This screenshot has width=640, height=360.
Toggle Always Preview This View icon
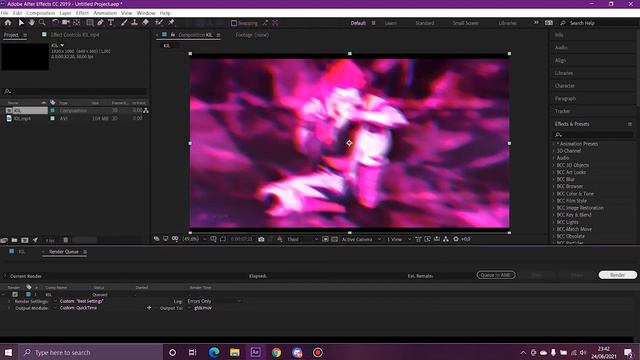point(157,239)
